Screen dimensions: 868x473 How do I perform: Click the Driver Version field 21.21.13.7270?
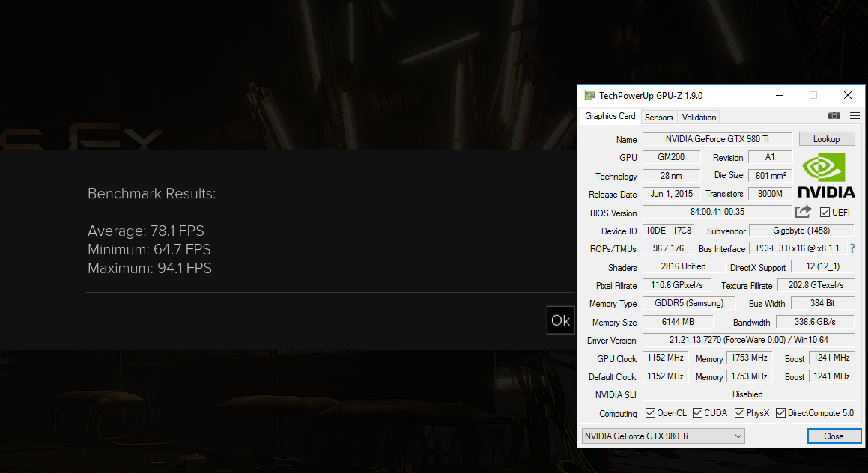[x=748, y=340]
